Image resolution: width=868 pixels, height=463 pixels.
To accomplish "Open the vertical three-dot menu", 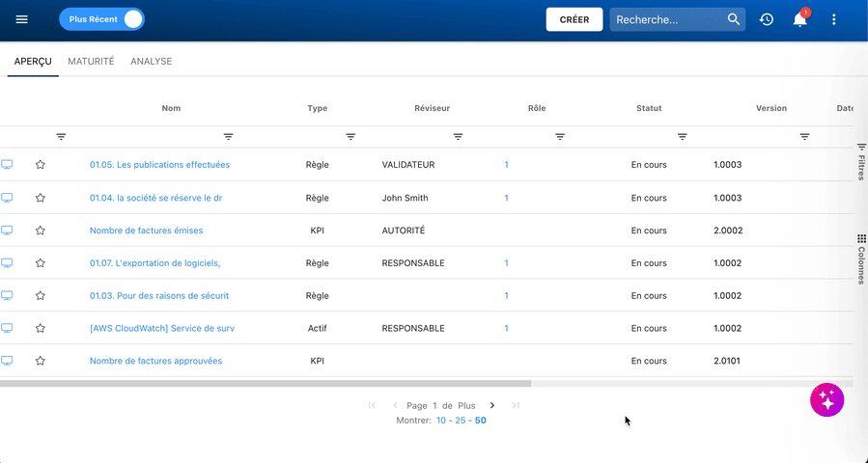I will [x=833, y=19].
